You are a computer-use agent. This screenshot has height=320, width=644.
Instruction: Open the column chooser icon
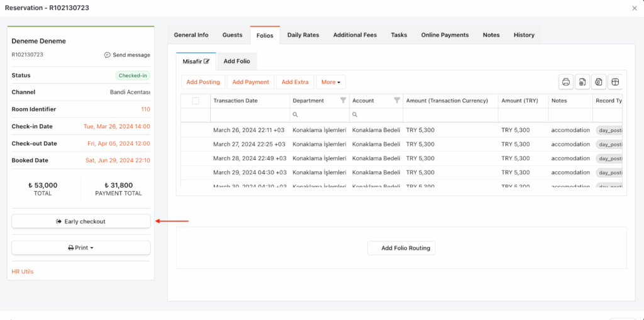tap(616, 82)
